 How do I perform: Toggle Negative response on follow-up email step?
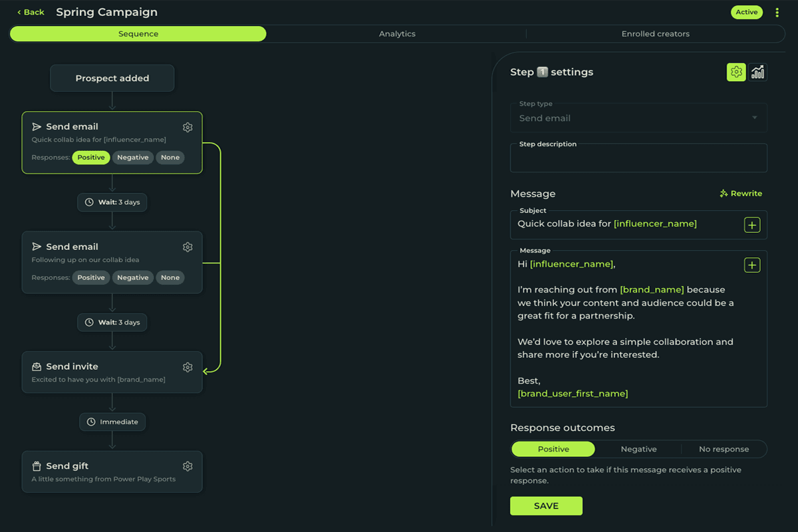(133, 277)
